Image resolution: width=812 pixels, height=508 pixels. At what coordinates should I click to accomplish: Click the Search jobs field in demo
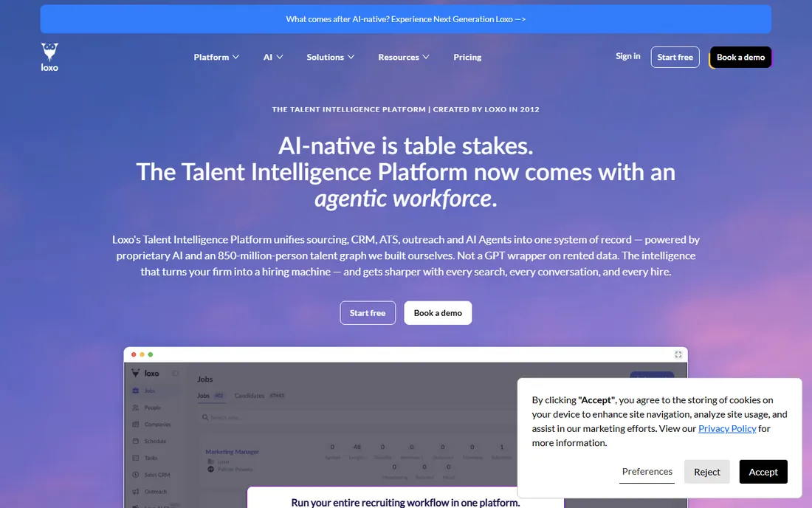(x=357, y=417)
